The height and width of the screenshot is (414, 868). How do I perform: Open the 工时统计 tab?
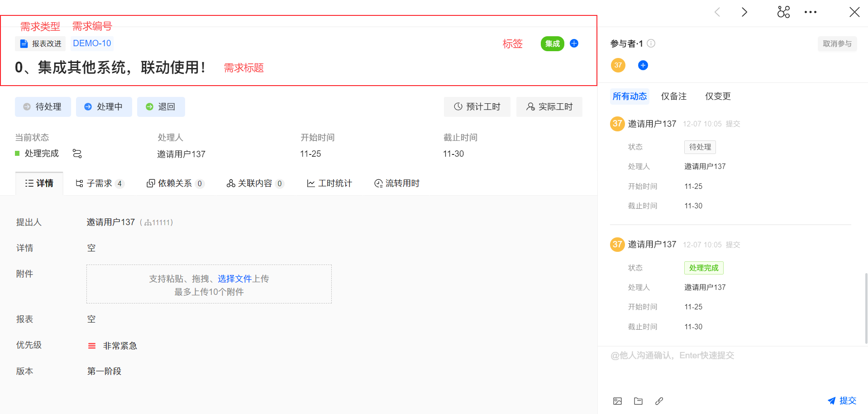coord(329,183)
